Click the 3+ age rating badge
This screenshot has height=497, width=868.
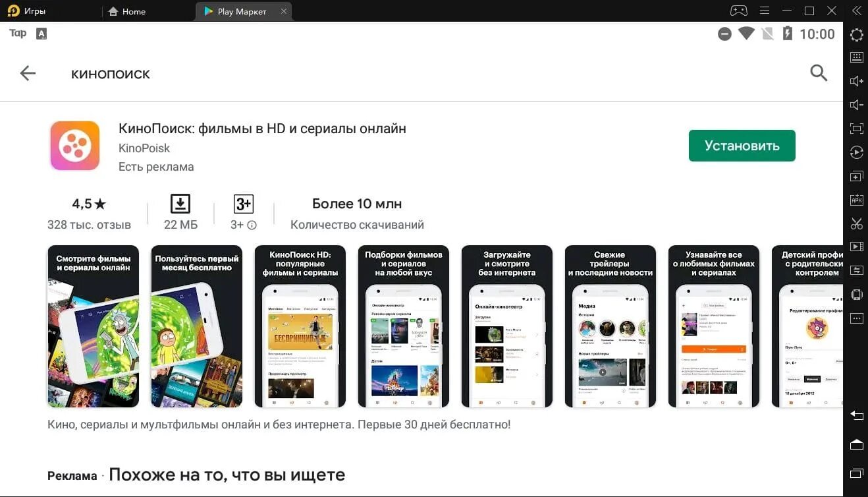pyautogui.click(x=244, y=204)
